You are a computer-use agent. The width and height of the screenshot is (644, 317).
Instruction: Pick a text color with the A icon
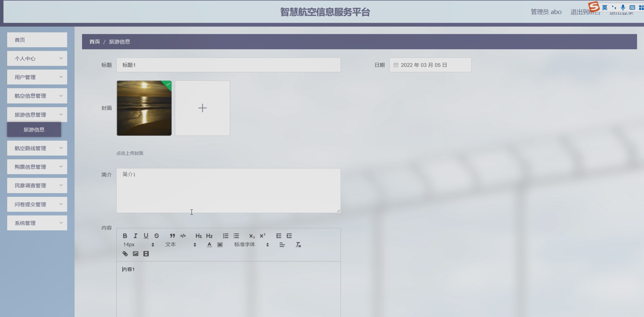click(209, 245)
